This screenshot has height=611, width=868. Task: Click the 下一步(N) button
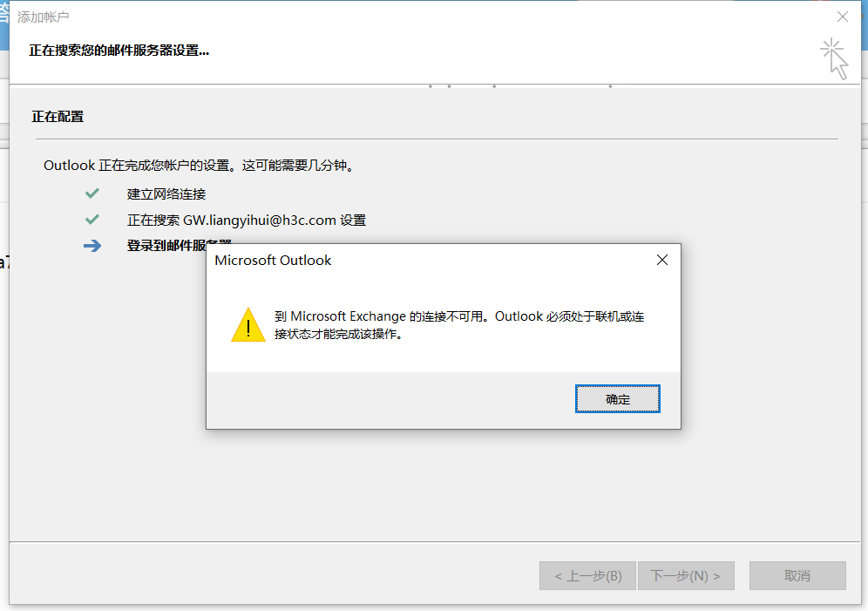686,575
